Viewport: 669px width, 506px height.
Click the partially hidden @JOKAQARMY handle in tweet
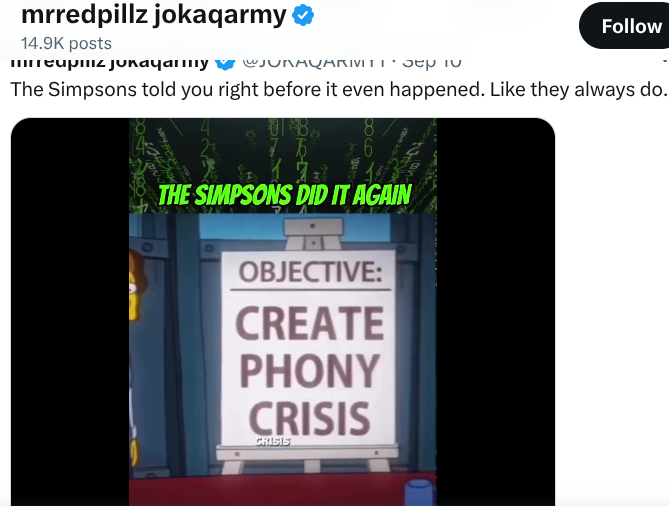tap(314, 63)
